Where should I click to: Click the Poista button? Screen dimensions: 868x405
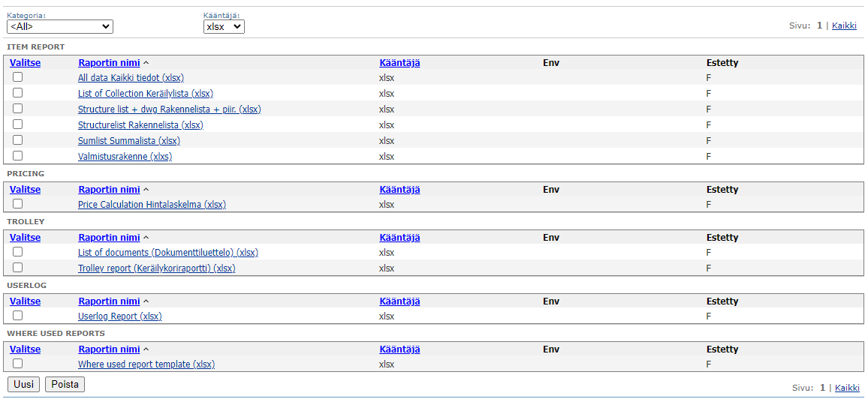coord(65,385)
